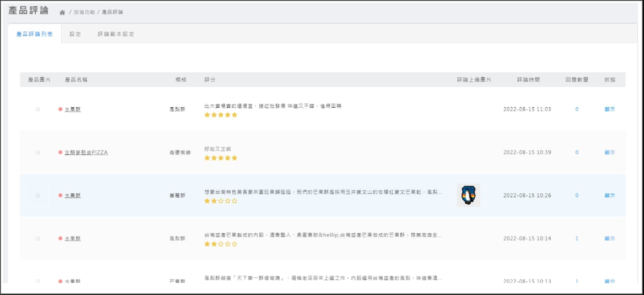The width and height of the screenshot is (644, 295).
Task: Go to the 評論範本設定 tab
Action: (116, 34)
